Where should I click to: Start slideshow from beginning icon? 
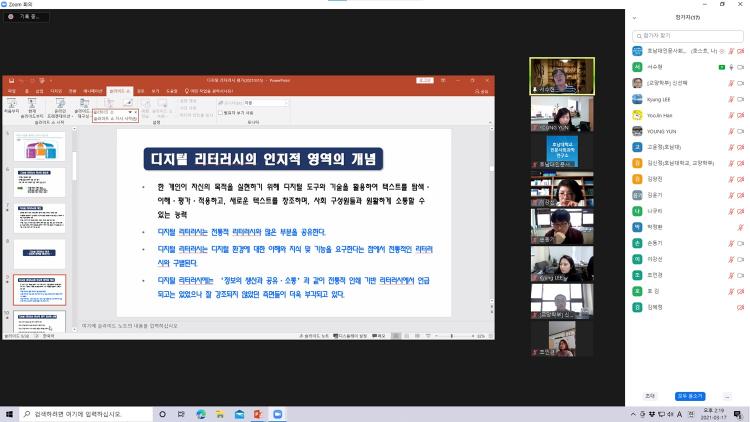[x=11, y=104]
